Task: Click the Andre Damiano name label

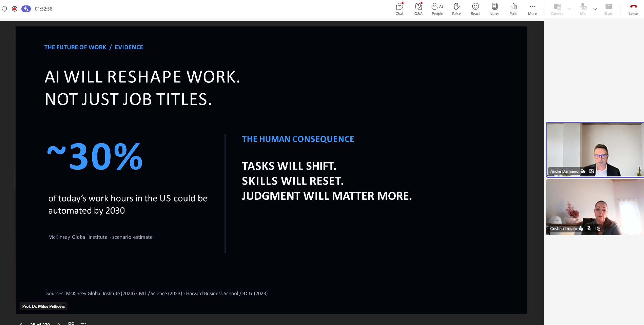Action: coord(564,171)
